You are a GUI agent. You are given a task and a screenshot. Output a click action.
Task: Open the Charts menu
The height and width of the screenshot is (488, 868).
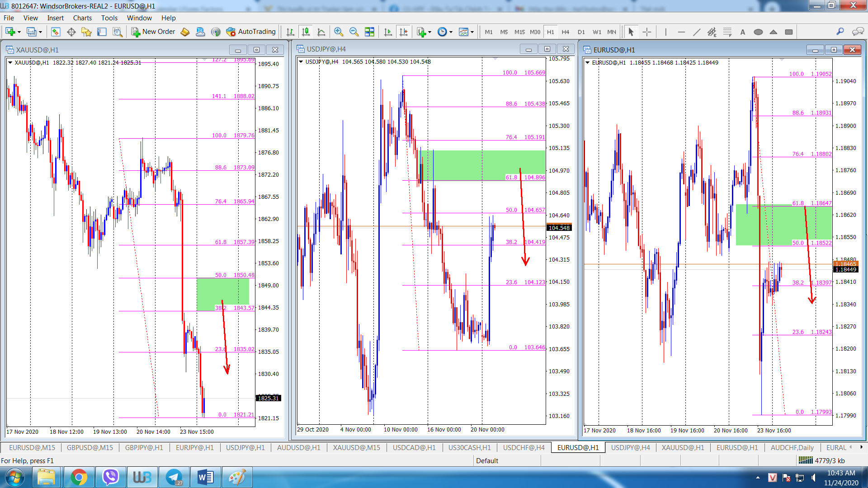[82, 18]
